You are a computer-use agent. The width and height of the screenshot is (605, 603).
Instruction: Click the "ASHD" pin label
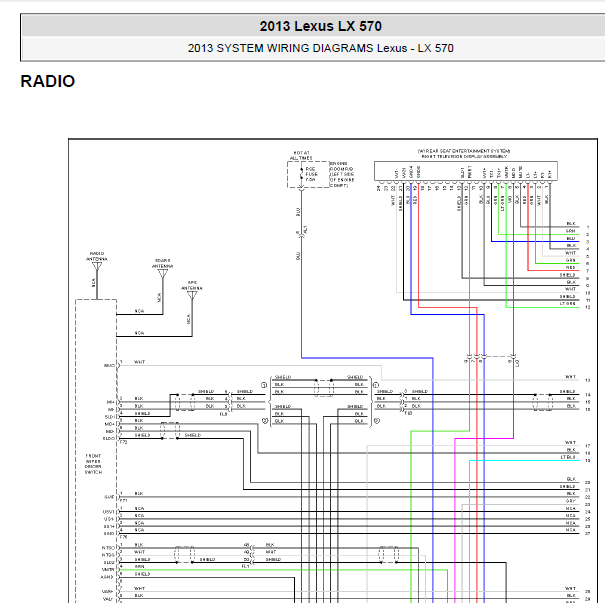107,577
